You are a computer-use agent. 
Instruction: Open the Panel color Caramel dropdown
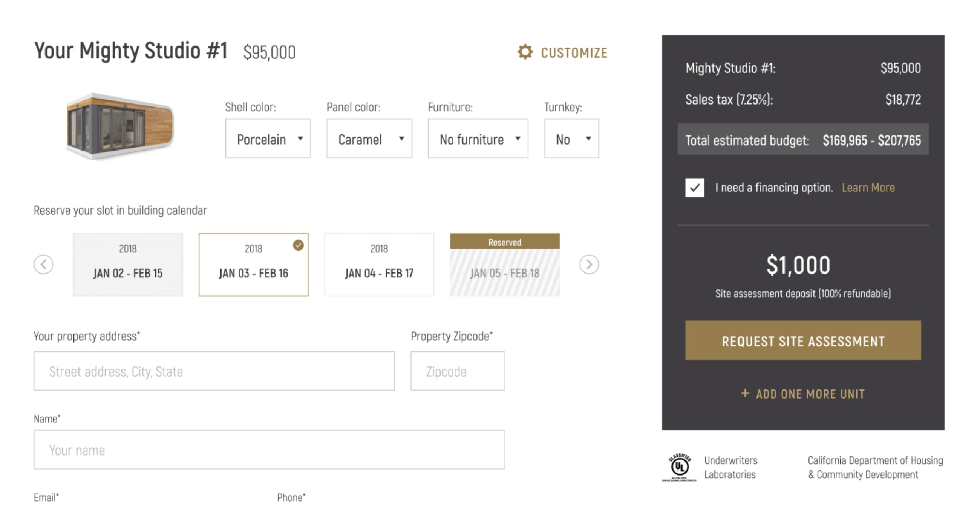pos(369,139)
